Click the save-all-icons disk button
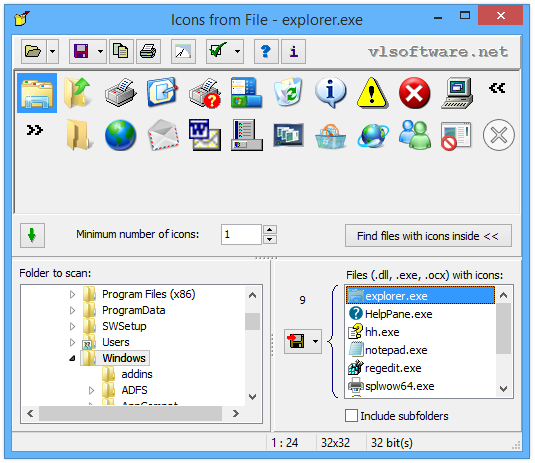The height and width of the screenshot is (463, 535). point(297,341)
